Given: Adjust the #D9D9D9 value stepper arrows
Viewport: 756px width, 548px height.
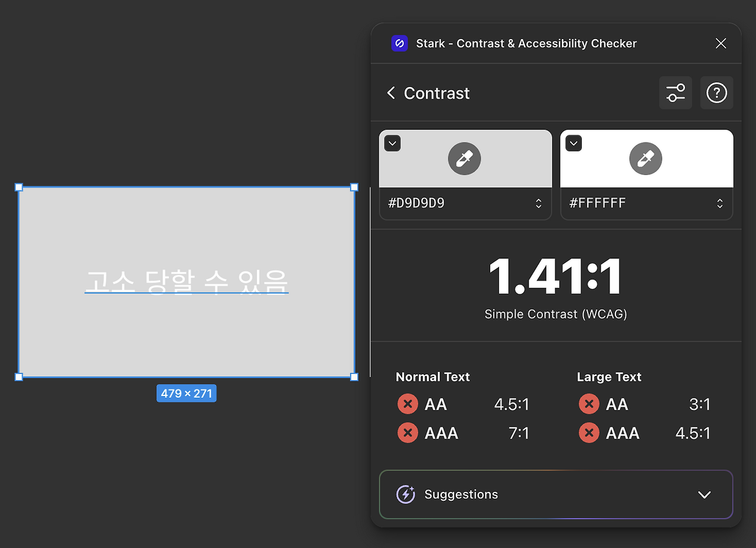Looking at the screenshot, I should 539,203.
